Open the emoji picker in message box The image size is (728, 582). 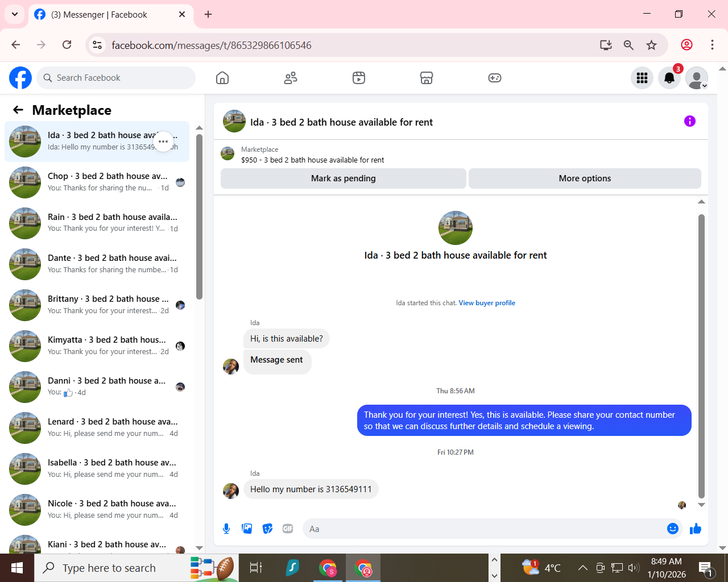673,529
